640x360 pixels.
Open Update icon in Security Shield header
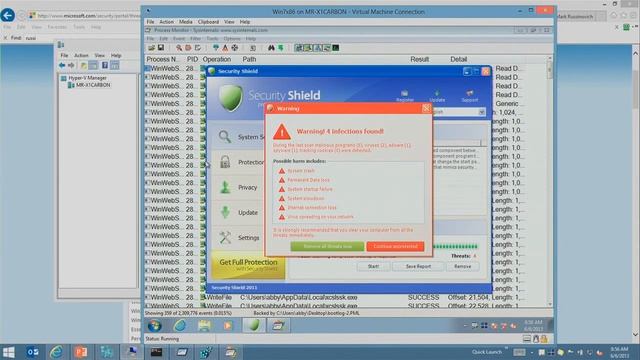[x=437, y=96]
